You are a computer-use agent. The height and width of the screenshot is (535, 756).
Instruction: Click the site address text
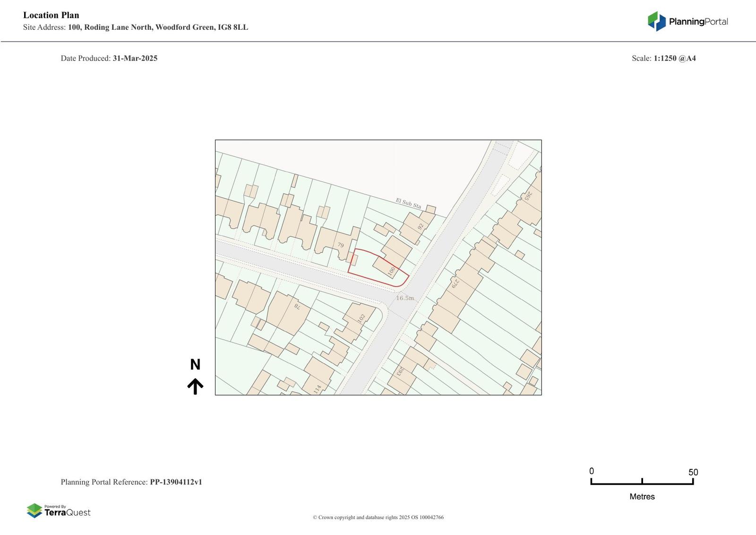[x=158, y=27]
